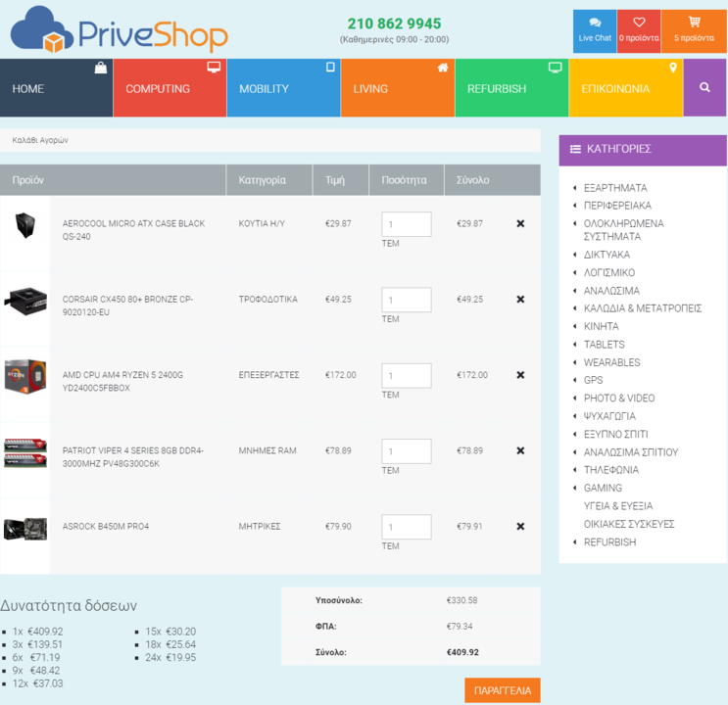The image size is (728, 705).
Task: Click the ASROCK motherboard thumbnail
Action: tap(25, 529)
